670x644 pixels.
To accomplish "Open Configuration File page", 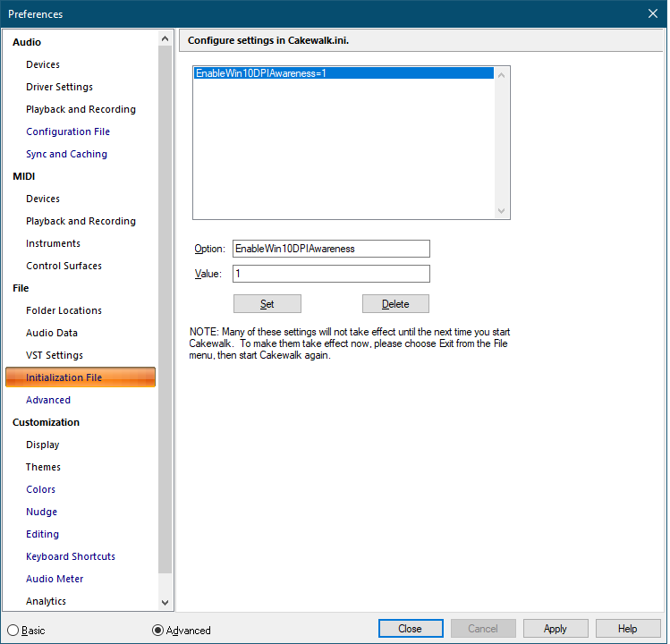I will [68, 131].
